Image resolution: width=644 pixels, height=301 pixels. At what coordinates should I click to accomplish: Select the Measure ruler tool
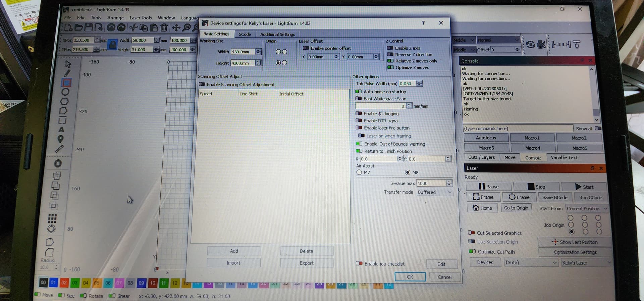click(x=59, y=149)
